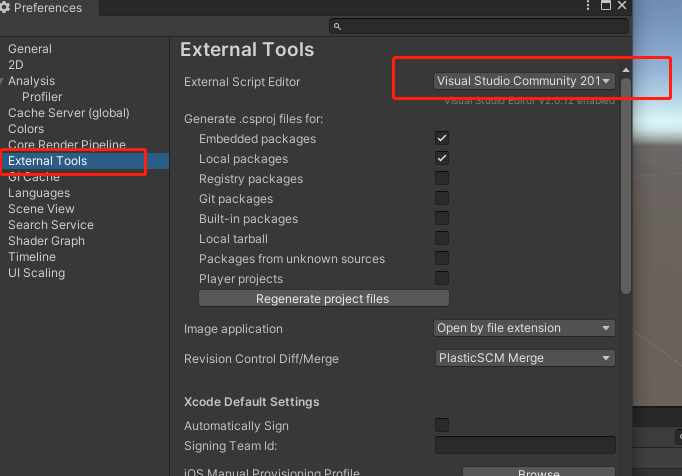Click the External Tools heading
Screen dimensions: 682x476
pos(247,50)
